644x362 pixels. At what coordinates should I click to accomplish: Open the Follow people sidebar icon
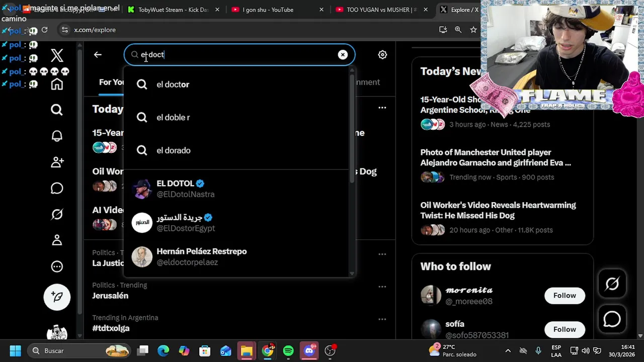tap(57, 162)
